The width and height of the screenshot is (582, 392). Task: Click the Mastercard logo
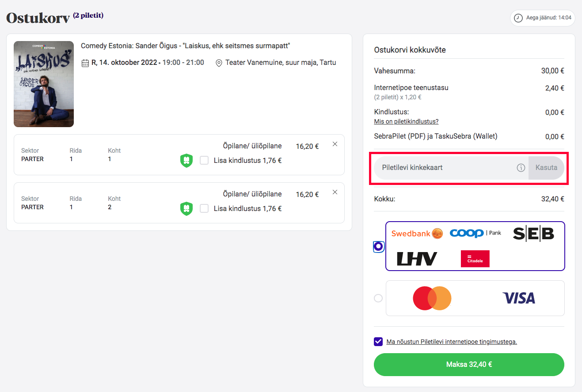432,298
